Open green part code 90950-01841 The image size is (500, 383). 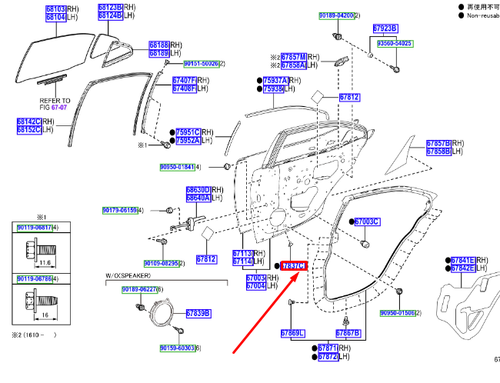pyautogui.click(x=177, y=167)
